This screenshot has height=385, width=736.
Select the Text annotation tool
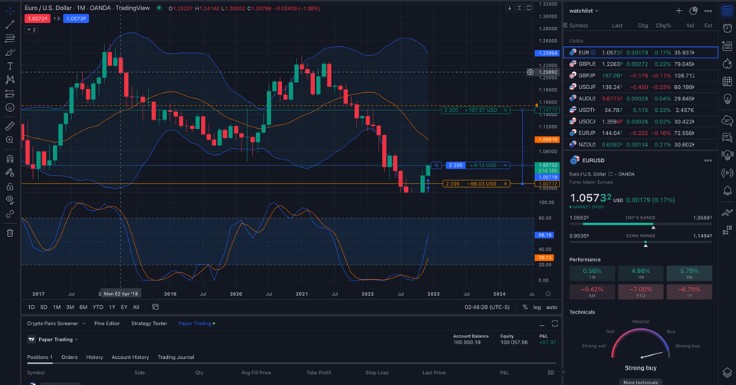[x=10, y=66]
